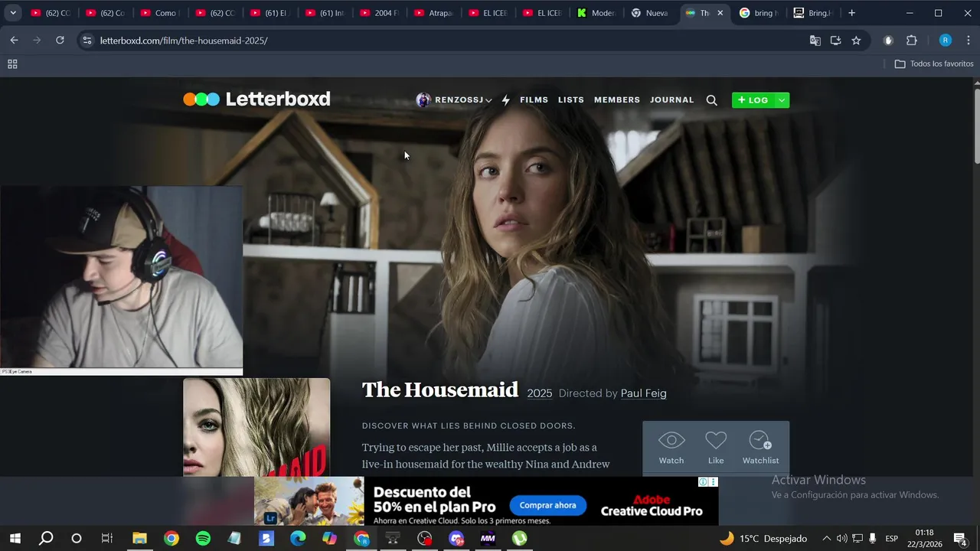Switch to the 'Moder' Kick tab
The width and height of the screenshot is (980, 551).
[x=596, y=13]
